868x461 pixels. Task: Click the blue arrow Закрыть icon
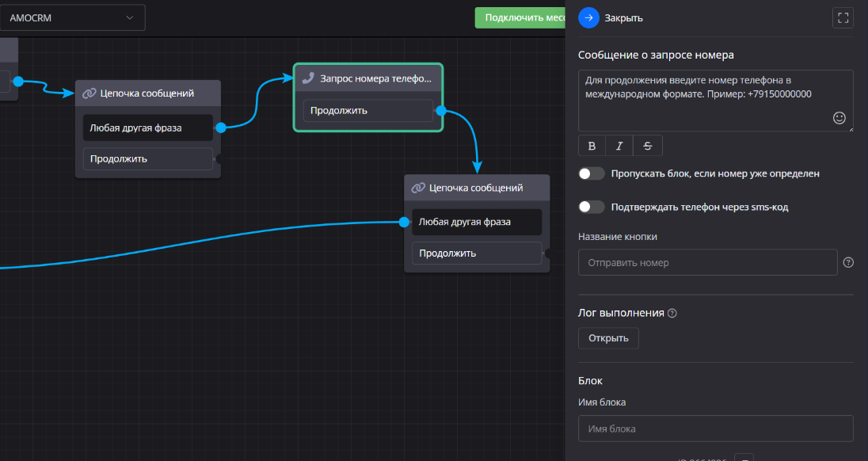(588, 17)
